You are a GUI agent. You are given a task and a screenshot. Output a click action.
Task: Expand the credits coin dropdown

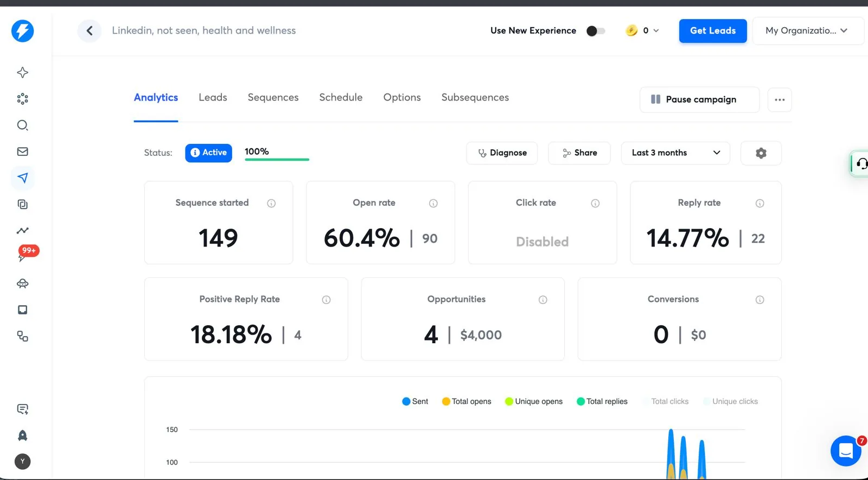pyautogui.click(x=642, y=31)
